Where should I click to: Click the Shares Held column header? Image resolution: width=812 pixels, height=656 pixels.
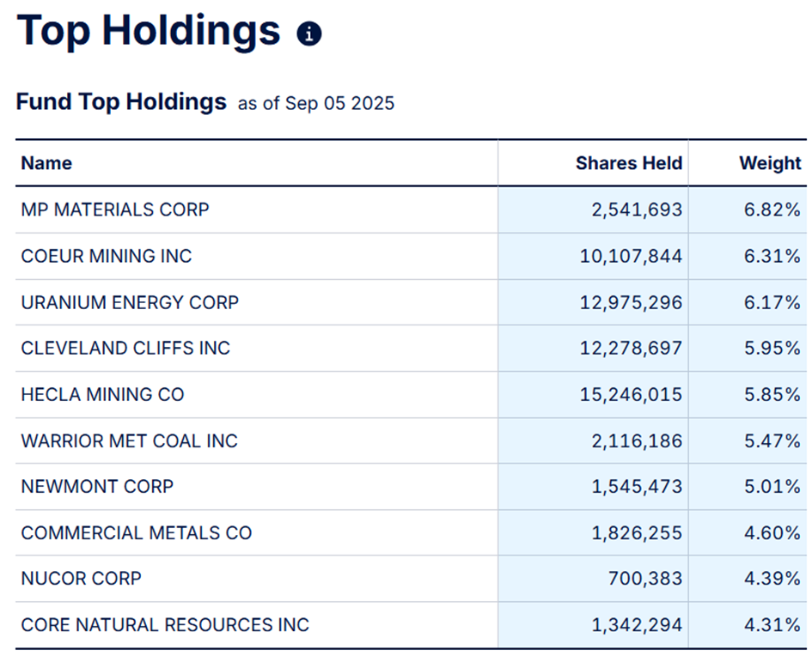tap(629, 163)
